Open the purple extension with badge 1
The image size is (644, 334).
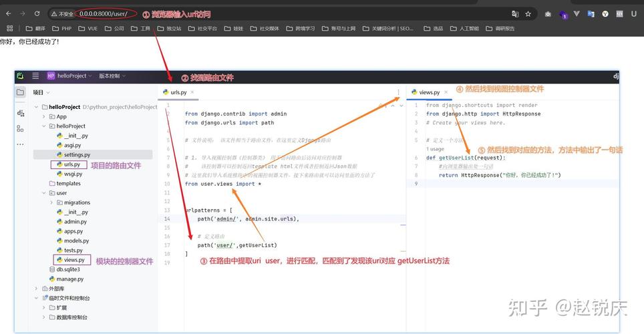pyautogui.click(x=563, y=15)
